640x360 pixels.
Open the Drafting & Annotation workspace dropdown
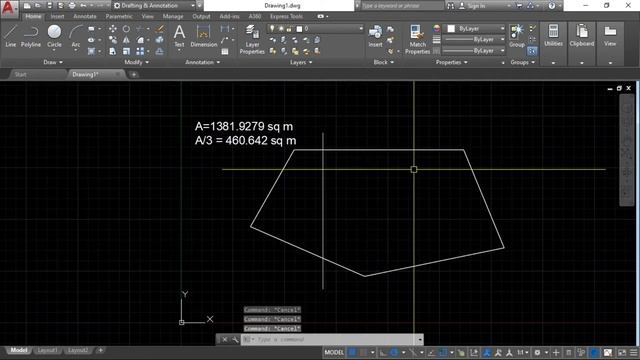[153, 6]
